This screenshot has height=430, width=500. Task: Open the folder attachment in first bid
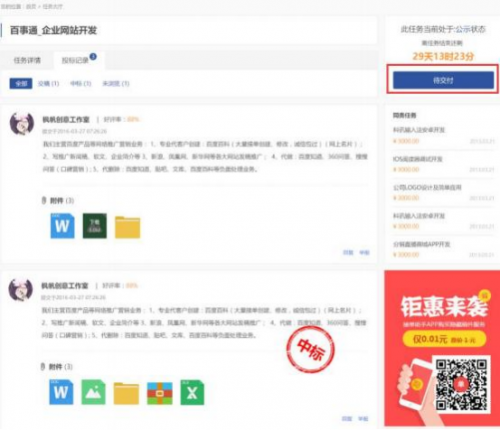(128, 227)
